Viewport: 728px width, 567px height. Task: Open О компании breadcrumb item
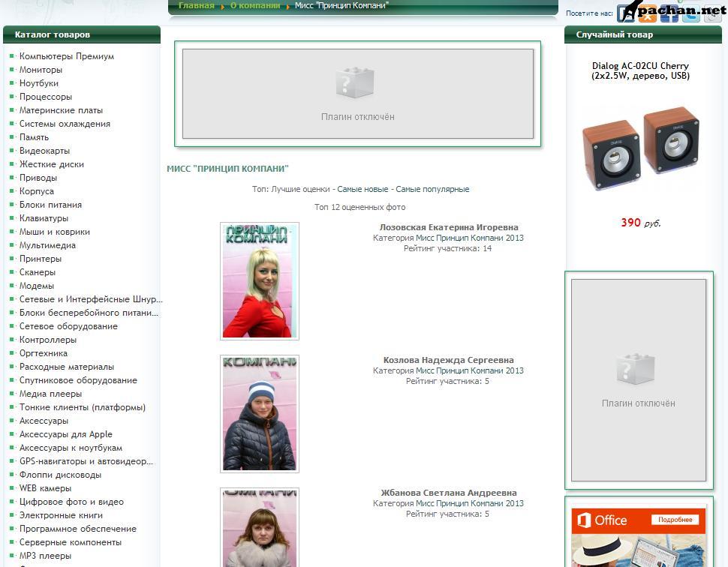pyautogui.click(x=255, y=5)
